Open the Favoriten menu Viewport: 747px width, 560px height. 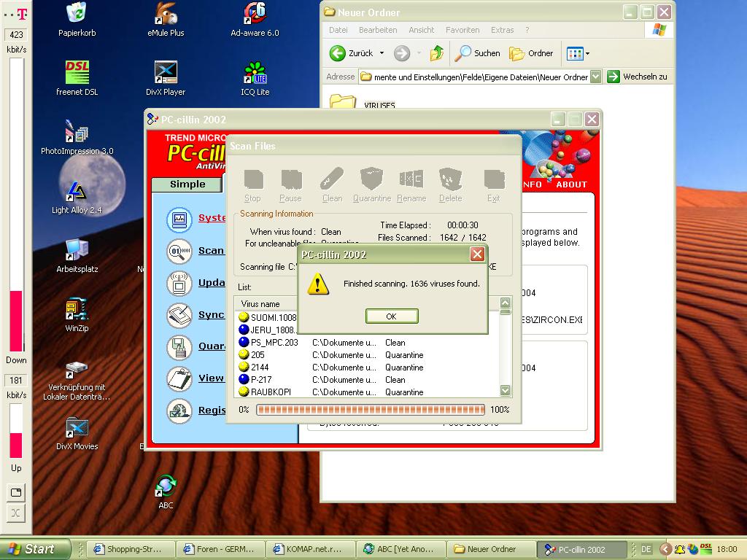click(x=462, y=30)
